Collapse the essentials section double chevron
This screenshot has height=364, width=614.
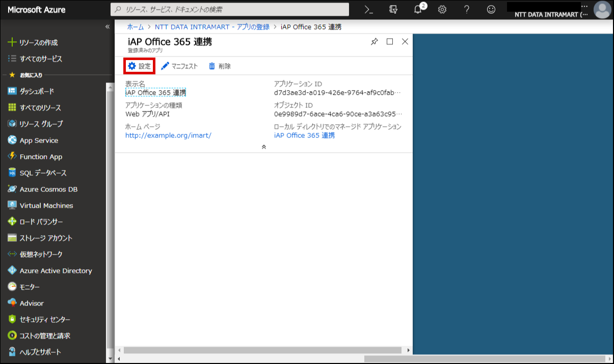coord(263,147)
